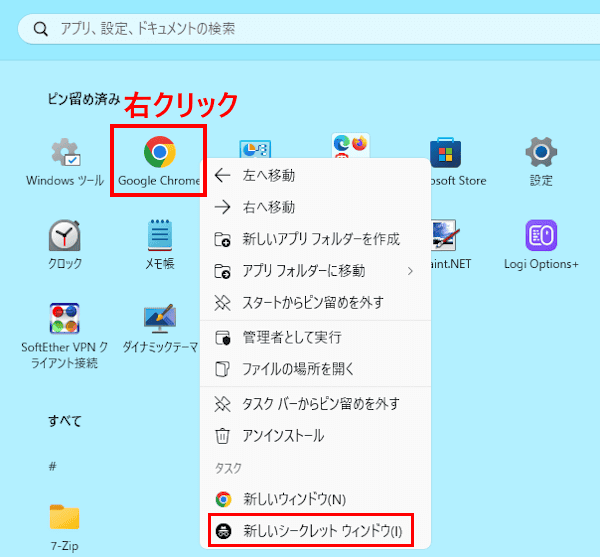Image resolution: width=600 pixels, height=557 pixels.
Task: Select ファイルの場所を開く
Action: point(315,369)
